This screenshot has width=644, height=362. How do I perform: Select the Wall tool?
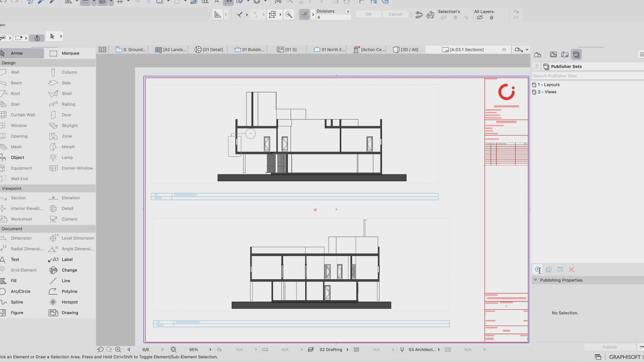coord(15,72)
